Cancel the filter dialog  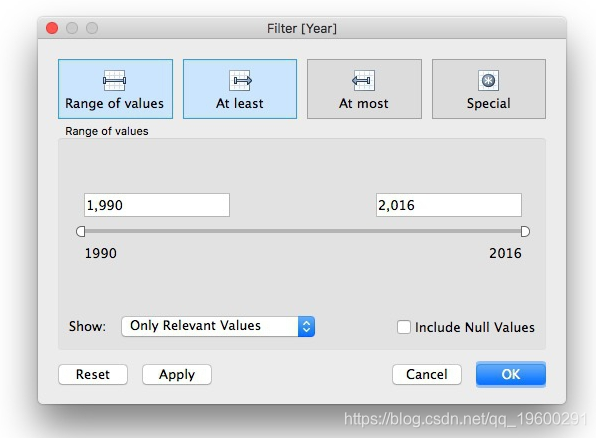point(427,375)
